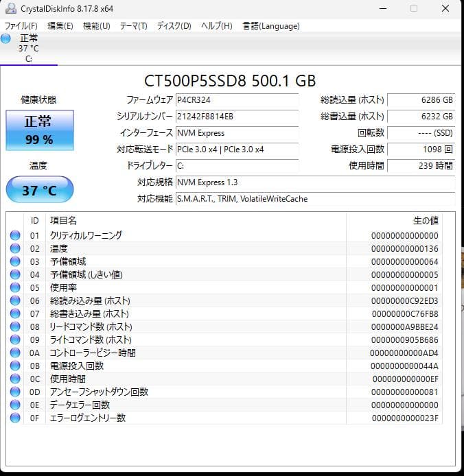The width and height of the screenshot is (464, 476).
Task: Open the 機能(U) menu
Action: pyautogui.click(x=96, y=26)
